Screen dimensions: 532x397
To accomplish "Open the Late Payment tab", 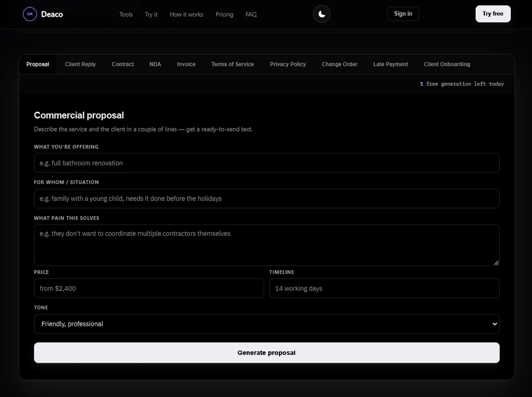I will [x=390, y=64].
